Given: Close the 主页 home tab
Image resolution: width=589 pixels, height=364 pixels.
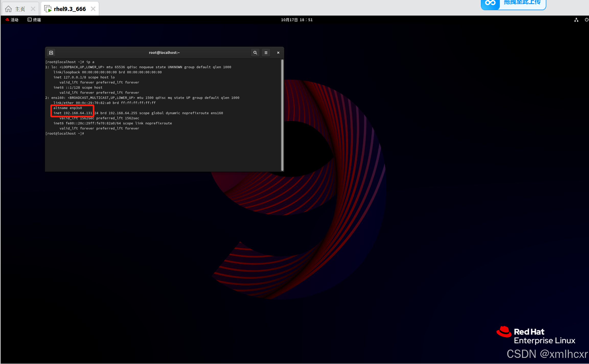Looking at the screenshot, I should coord(33,9).
